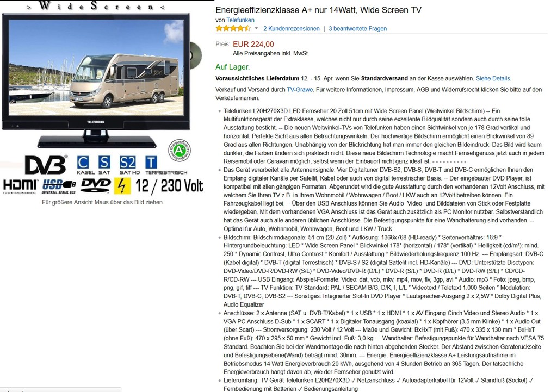This screenshot has width=557, height=392.
Task: Expand the star rating dropdown arrow
Action: pos(256,28)
